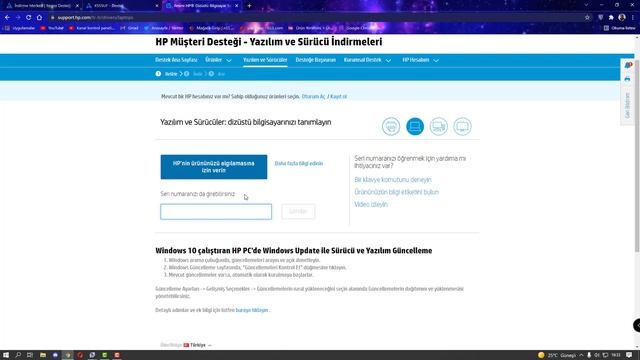
Task: Open the Okuma listesi reading list
Action: (x=620, y=28)
